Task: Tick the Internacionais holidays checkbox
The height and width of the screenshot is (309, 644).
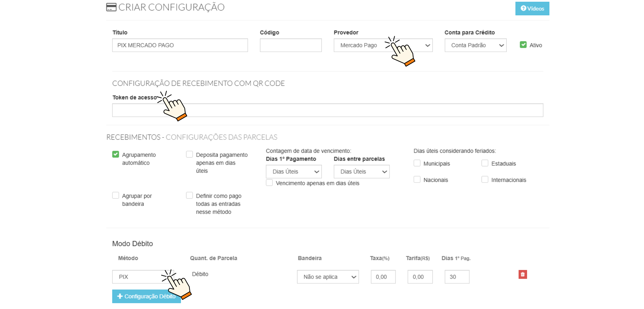Action: pos(485,180)
